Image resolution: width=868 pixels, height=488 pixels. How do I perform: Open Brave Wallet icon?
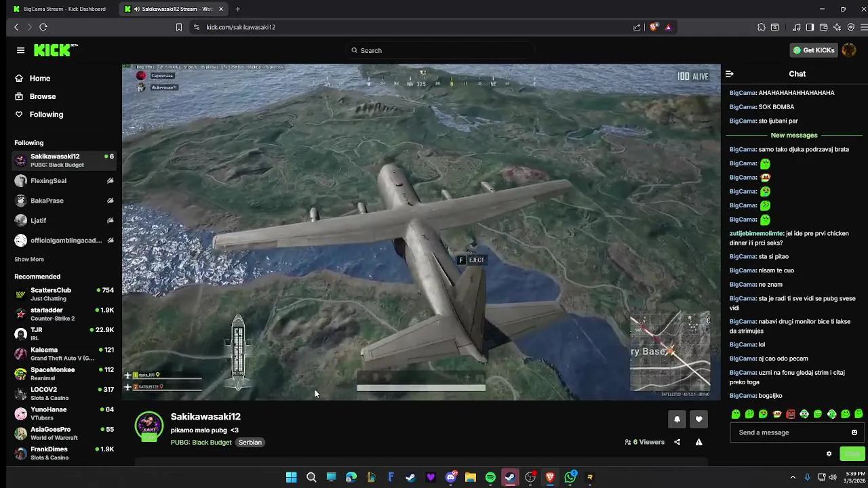point(823,27)
